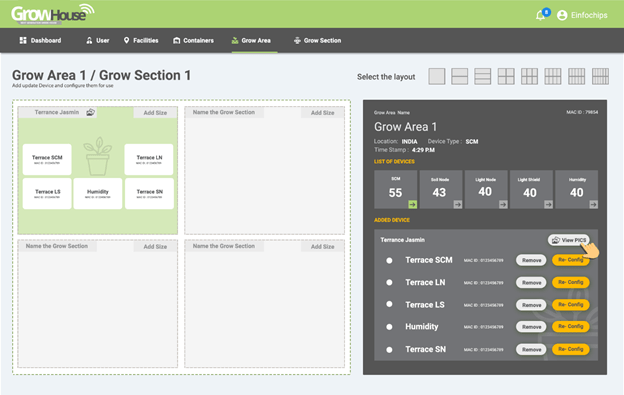Click SCM tile showing 55
Image resolution: width=624 pixels, height=395 pixels.
(396, 189)
